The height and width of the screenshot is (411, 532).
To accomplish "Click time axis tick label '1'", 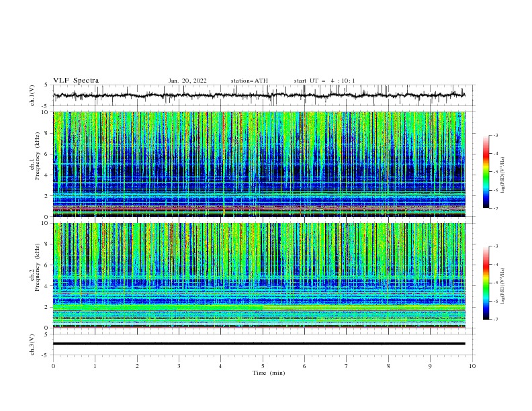I will pos(95,366).
